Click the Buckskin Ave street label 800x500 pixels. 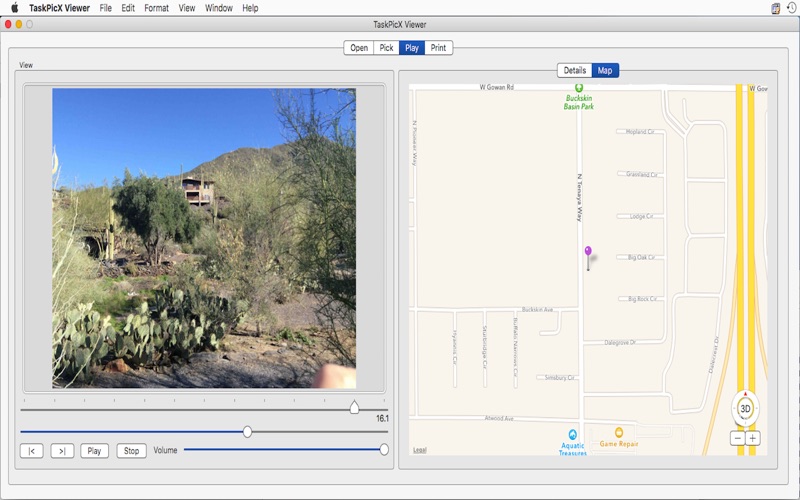pos(537,310)
